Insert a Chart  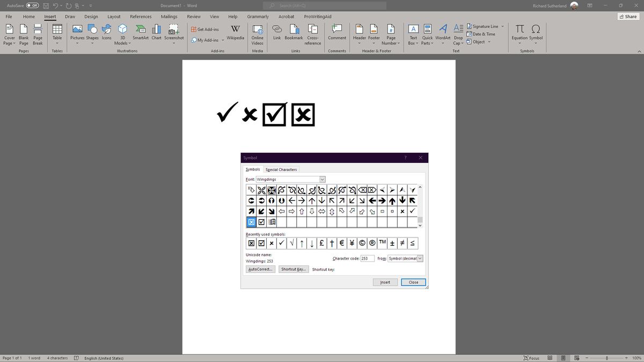(156, 35)
